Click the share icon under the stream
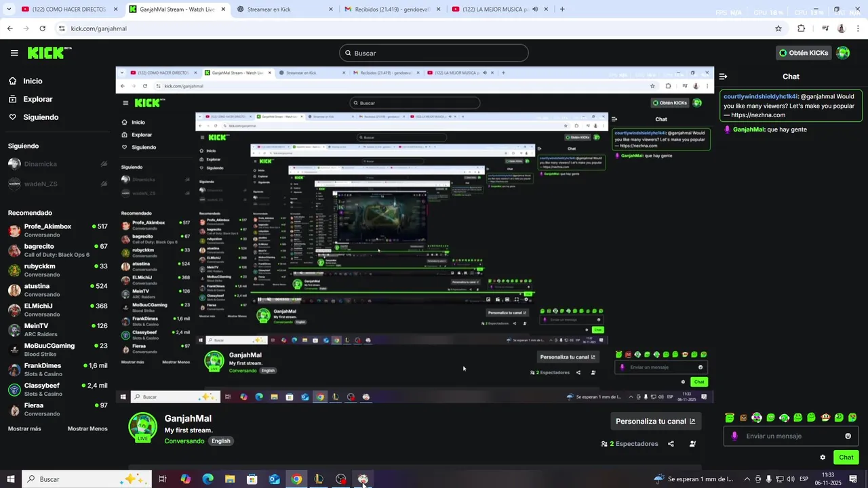 click(671, 444)
